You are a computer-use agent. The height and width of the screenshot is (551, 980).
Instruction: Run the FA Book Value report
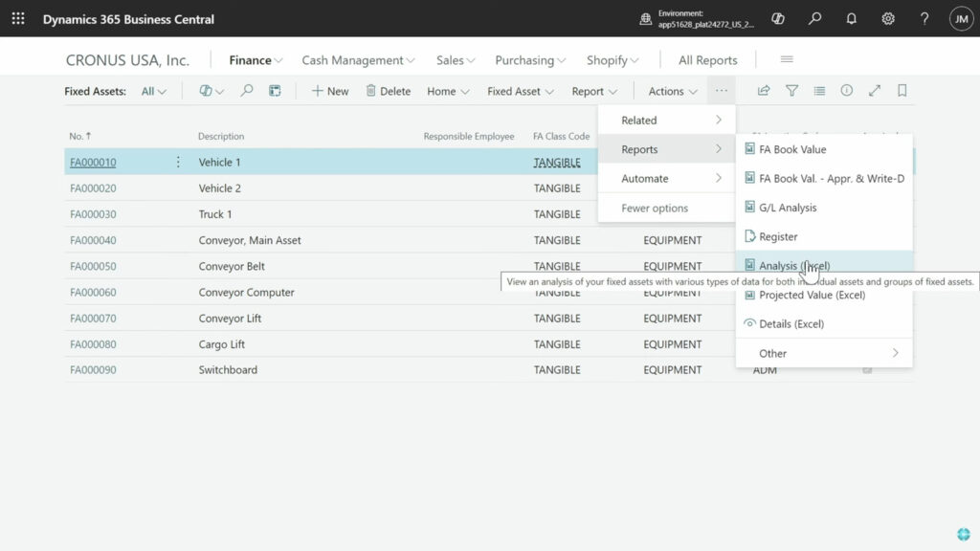click(x=824, y=149)
